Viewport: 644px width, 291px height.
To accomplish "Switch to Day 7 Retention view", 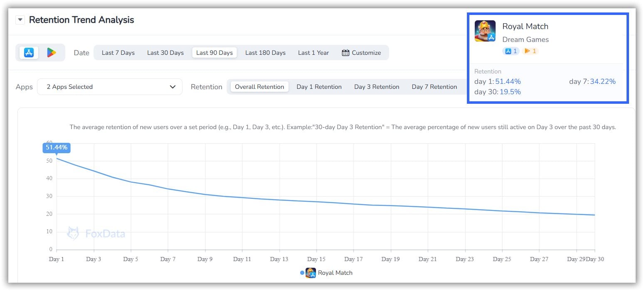I will pos(434,87).
